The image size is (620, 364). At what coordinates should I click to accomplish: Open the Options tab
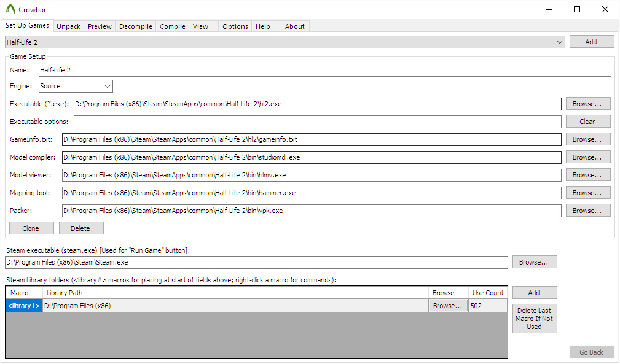(x=235, y=26)
